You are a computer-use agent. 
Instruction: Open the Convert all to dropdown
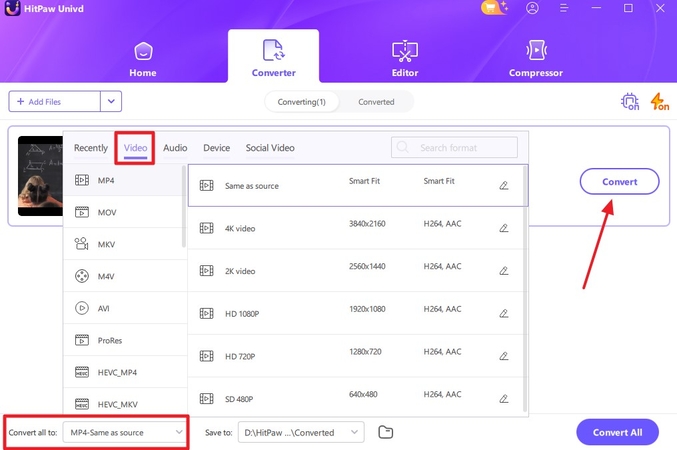(124, 432)
